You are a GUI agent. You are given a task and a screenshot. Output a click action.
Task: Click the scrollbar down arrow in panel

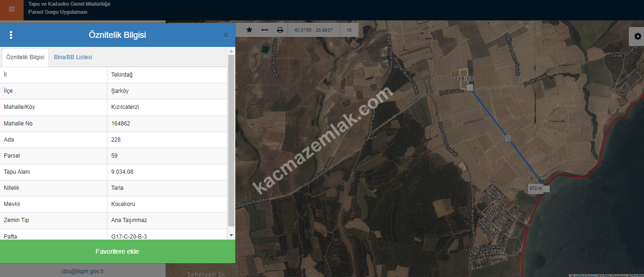(x=231, y=235)
